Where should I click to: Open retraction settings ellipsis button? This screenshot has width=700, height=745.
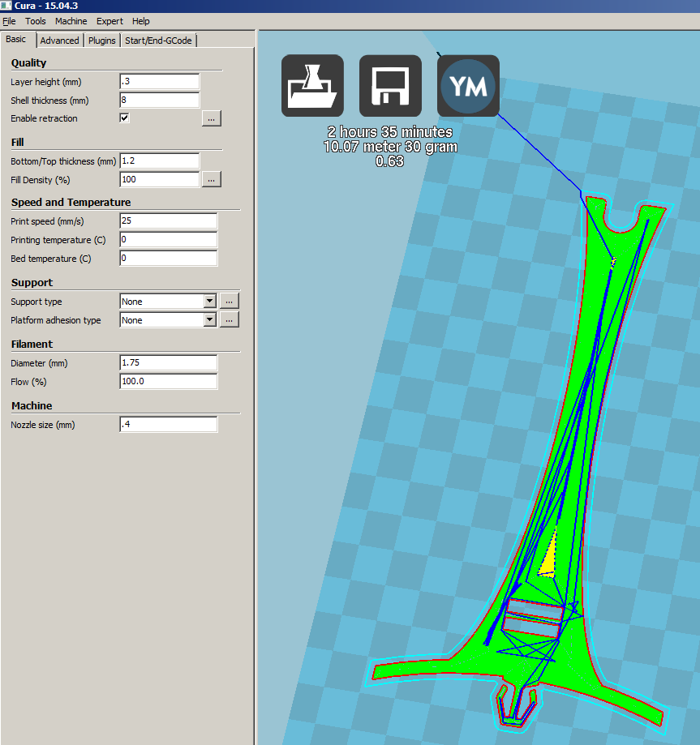coord(212,118)
